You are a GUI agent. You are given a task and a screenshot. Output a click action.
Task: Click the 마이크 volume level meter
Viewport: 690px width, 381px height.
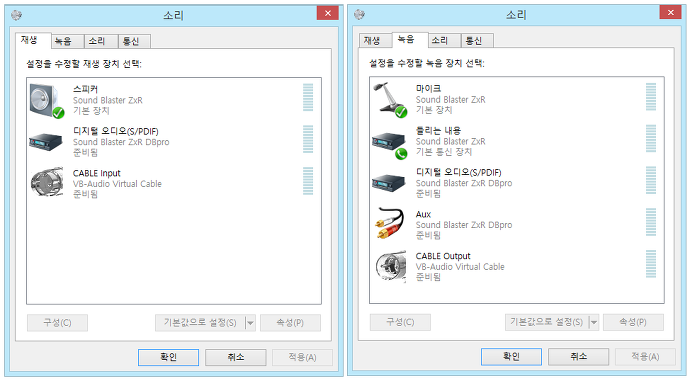pyautogui.click(x=651, y=97)
